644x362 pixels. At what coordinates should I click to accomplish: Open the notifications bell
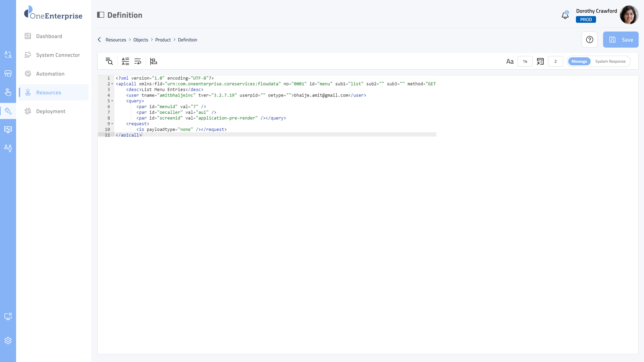click(x=565, y=15)
